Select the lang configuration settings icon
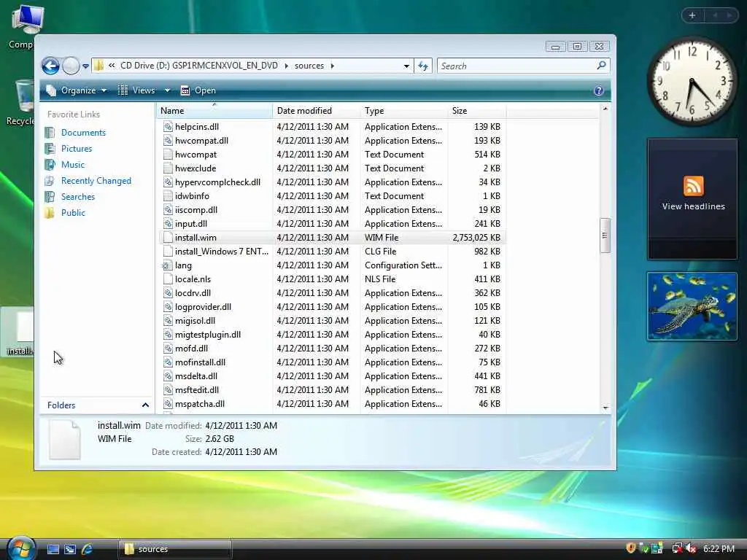This screenshot has width=747, height=560. [x=167, y=265]
